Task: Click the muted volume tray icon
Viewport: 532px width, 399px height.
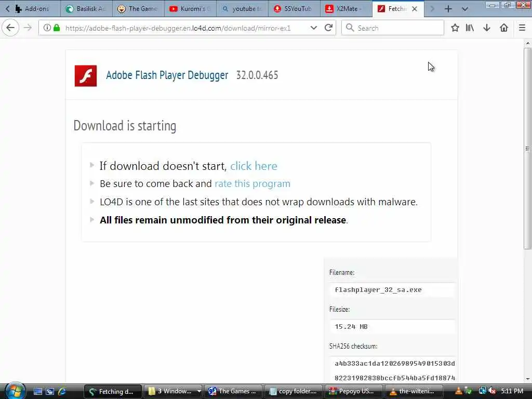Action: pos(493,391)
